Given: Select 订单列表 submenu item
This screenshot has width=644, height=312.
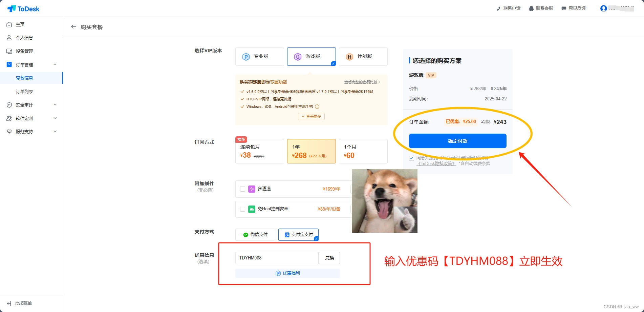Looking at the screenshot, I should click(31, 92).
